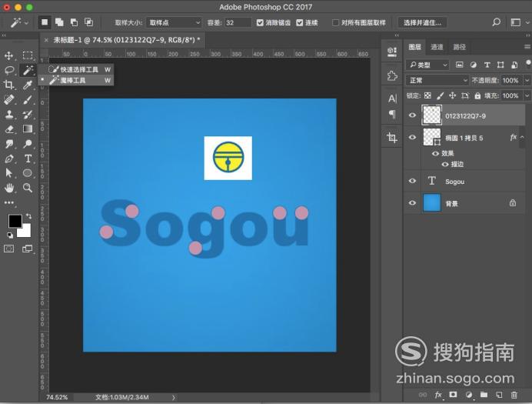Choose Intersect with Selection mode
Viewport: 532px width, 404px height.
click(89, 22)
